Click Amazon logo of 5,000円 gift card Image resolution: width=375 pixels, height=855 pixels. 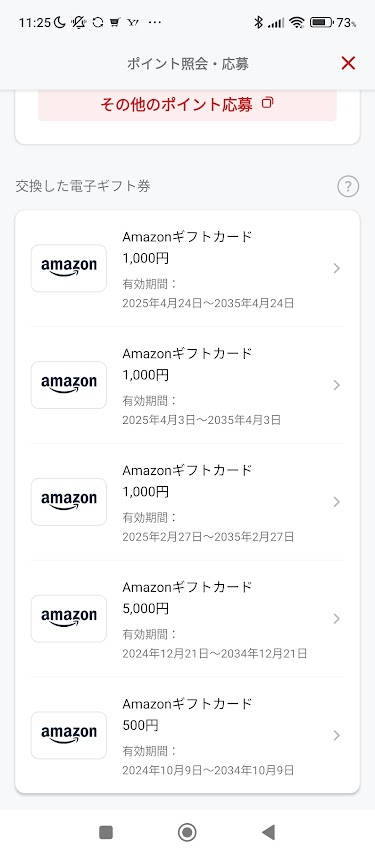point(69,618)
